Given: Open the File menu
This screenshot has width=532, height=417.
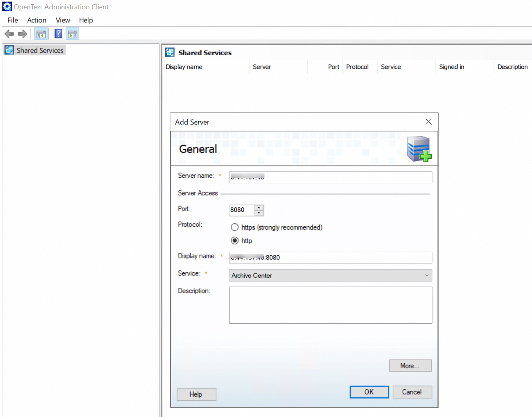Looking at the screenshot, I should [x=13, y=20].
